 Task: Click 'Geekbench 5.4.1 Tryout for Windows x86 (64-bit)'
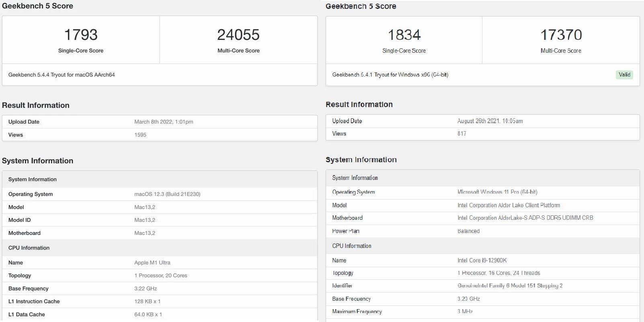(390, 74)
